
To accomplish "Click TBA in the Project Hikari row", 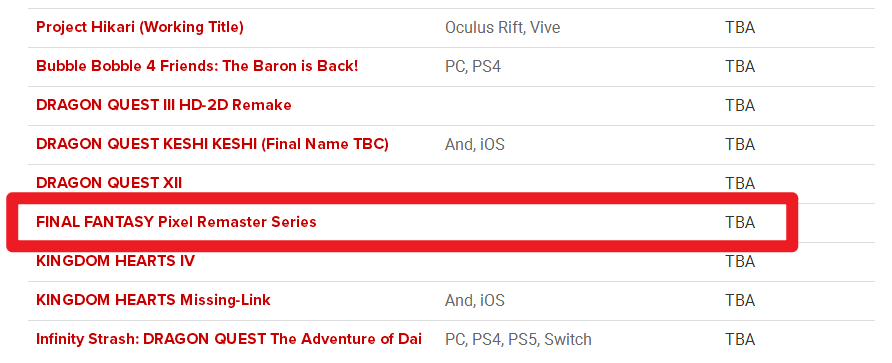I will click(740, 27).
